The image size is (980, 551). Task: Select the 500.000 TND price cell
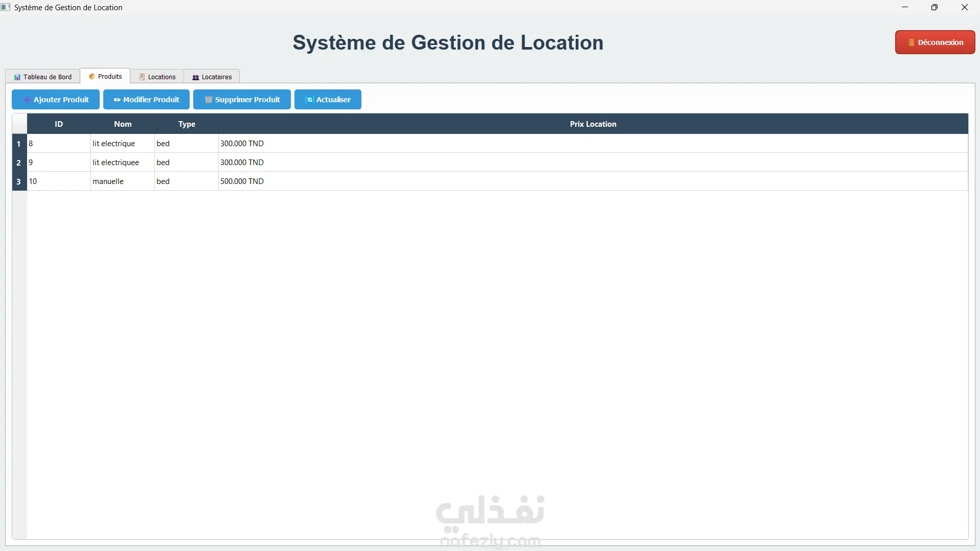pyautogui.click(x=593, y=181)
